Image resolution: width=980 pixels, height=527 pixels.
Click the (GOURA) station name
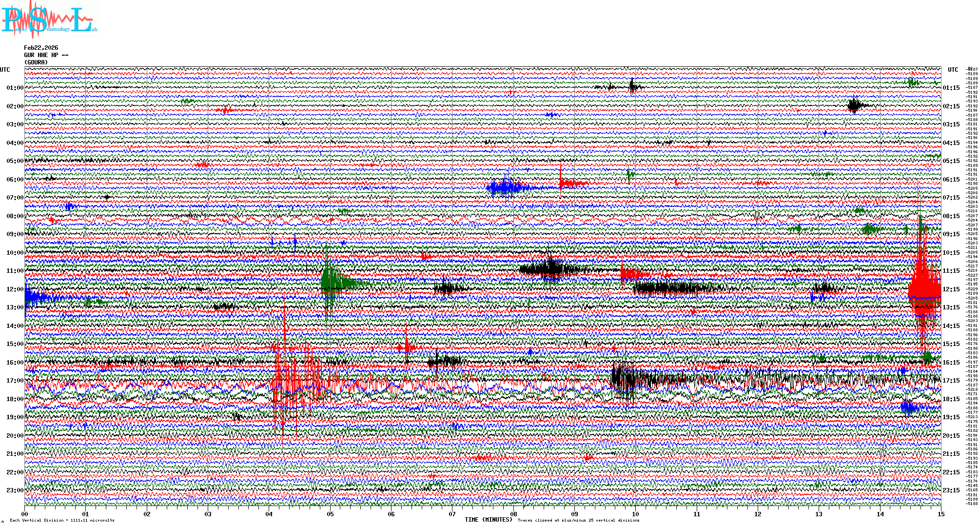pos(36,62)
